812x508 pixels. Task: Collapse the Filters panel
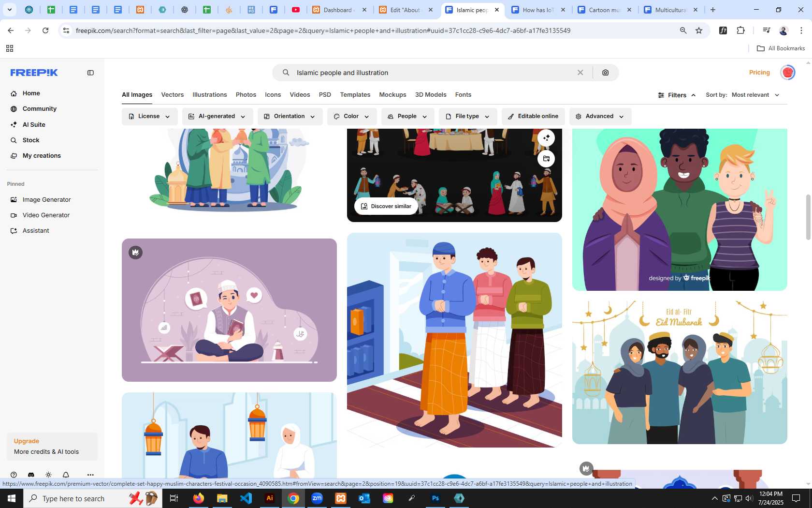(677, 95)
